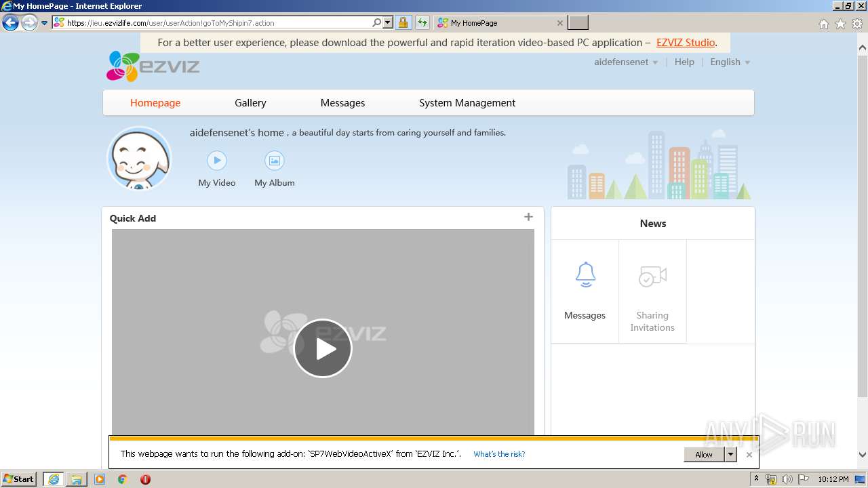The height and width of the screenshot is (488, 868).
Task: Expand address bar autocomplete dropdown
Action: click(x=388, y=22)
